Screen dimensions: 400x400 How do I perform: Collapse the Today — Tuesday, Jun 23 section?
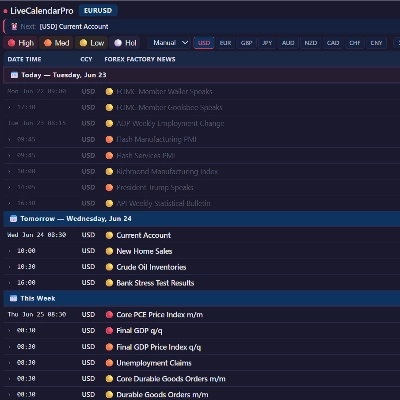(x=202, y=75)
